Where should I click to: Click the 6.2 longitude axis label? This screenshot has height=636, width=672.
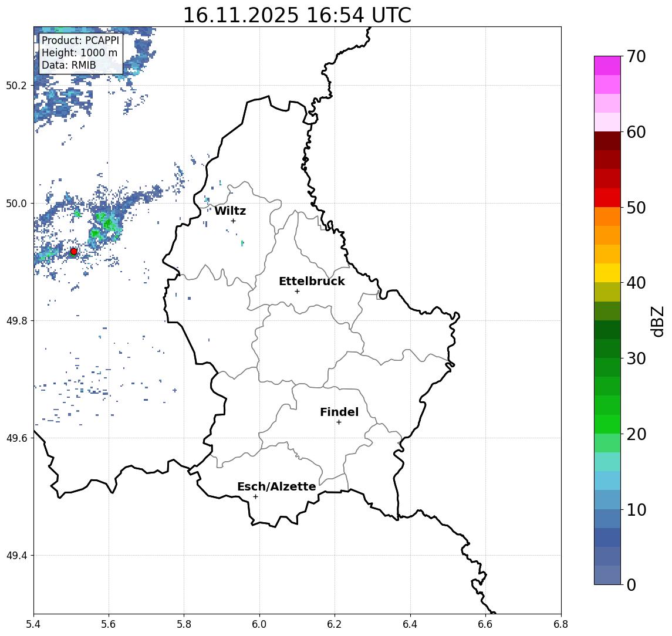[335, 624]
